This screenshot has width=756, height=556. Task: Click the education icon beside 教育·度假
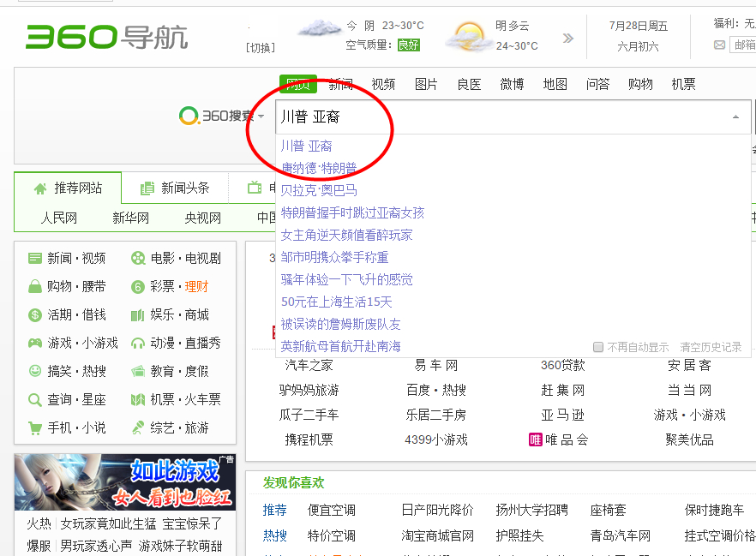point(138,372)
